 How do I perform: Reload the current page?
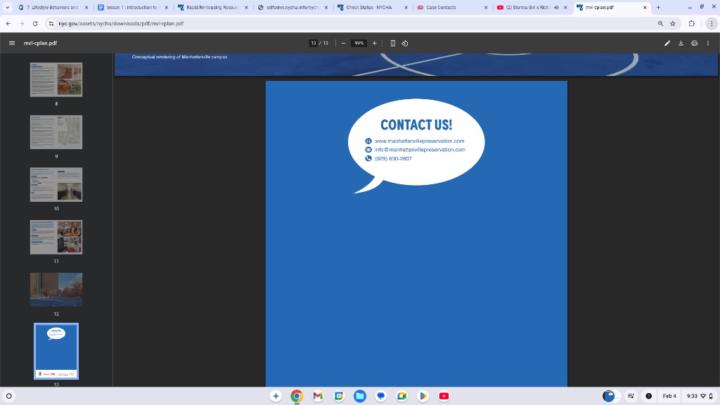[x=35, y=23]
